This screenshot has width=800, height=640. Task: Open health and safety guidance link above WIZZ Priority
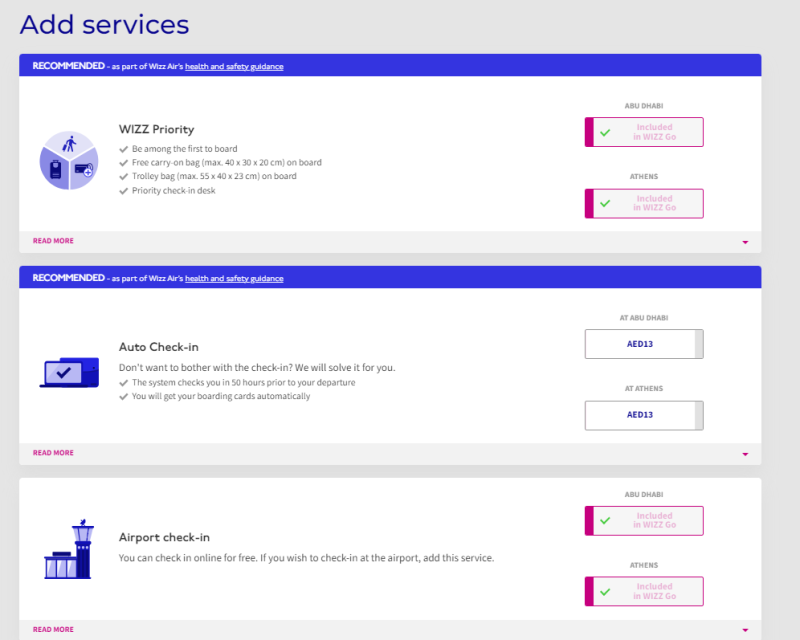point(234,66)
